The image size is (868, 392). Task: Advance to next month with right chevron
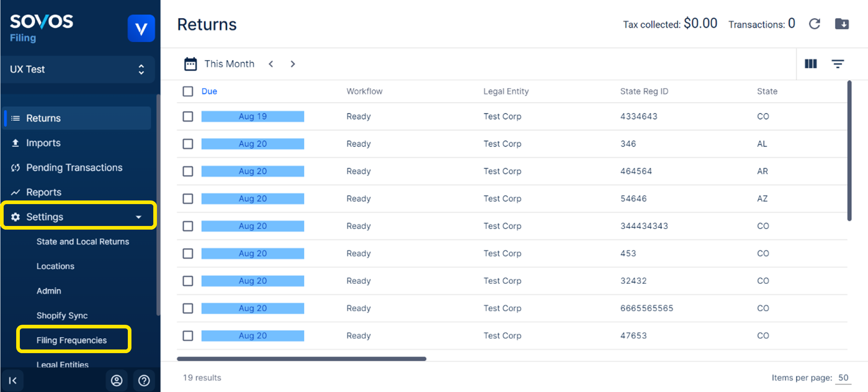(293, 64)
